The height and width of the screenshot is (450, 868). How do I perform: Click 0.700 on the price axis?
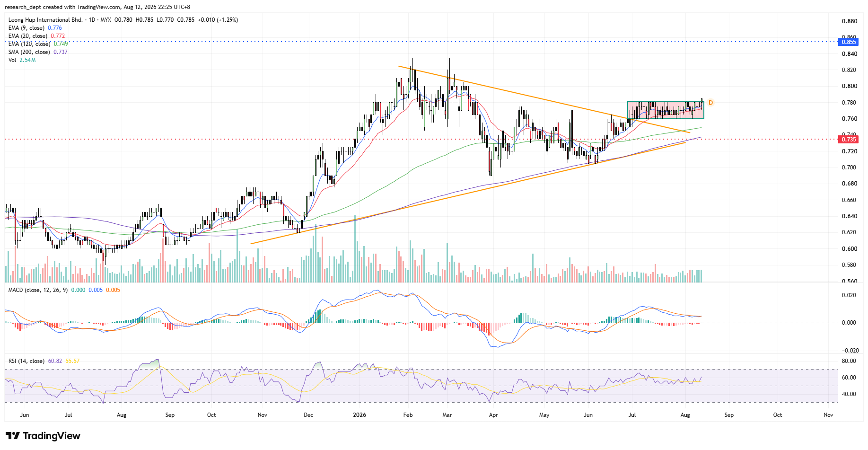[x=850, y=168]
